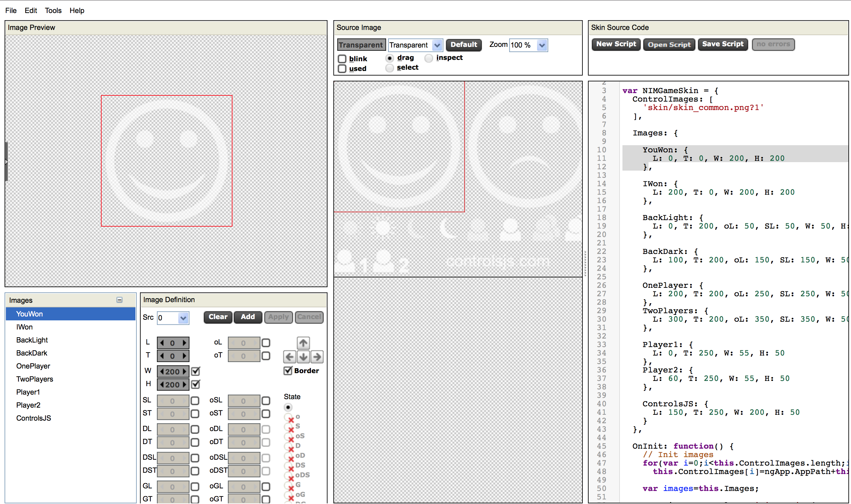Select BackLight in the Images list
This screenshot has height=504, width=851.
point(32,340)
